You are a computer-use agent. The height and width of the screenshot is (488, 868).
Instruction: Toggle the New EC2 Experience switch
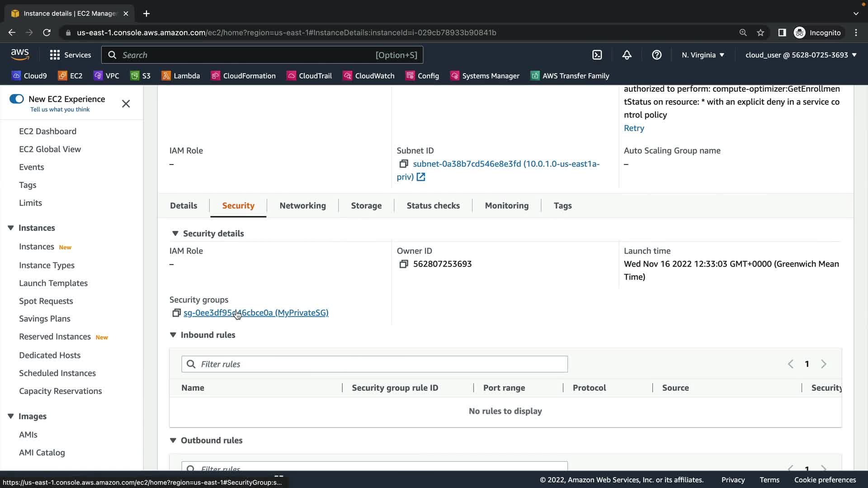tap(17, 99)
